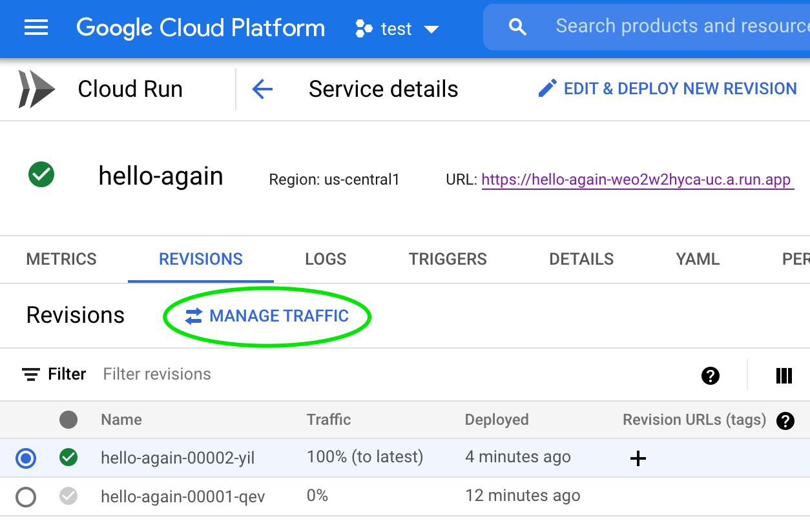Add a revision tag with the plus icon

tap(638, 458)
